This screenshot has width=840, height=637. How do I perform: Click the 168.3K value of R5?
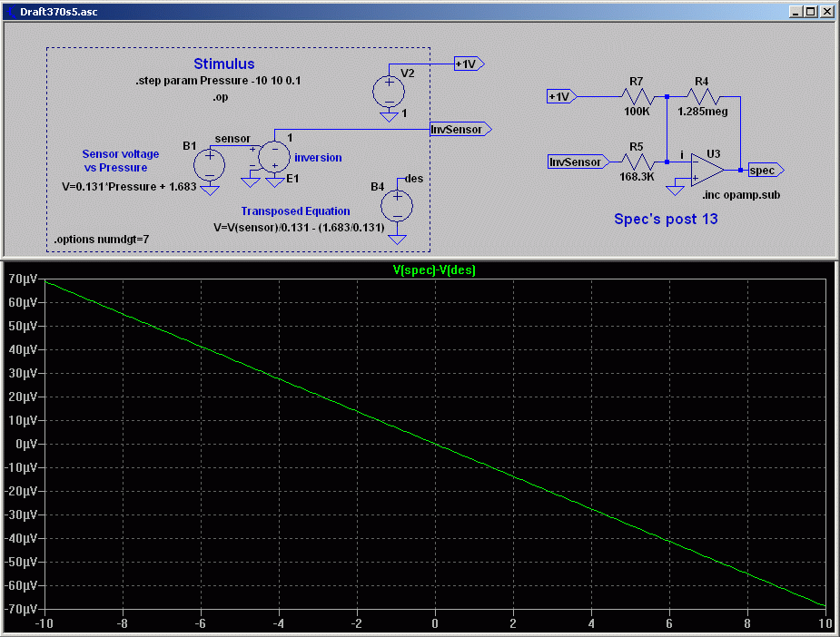637,177
